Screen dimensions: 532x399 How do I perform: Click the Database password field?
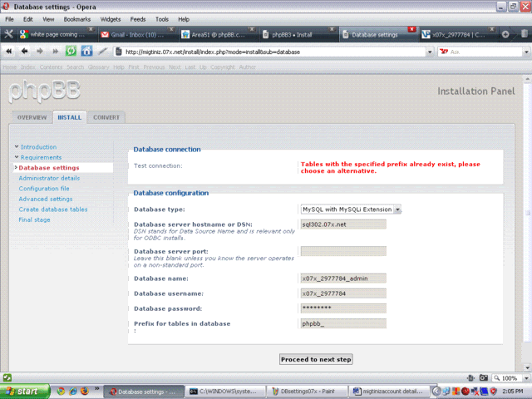click(x=343, y=308)
